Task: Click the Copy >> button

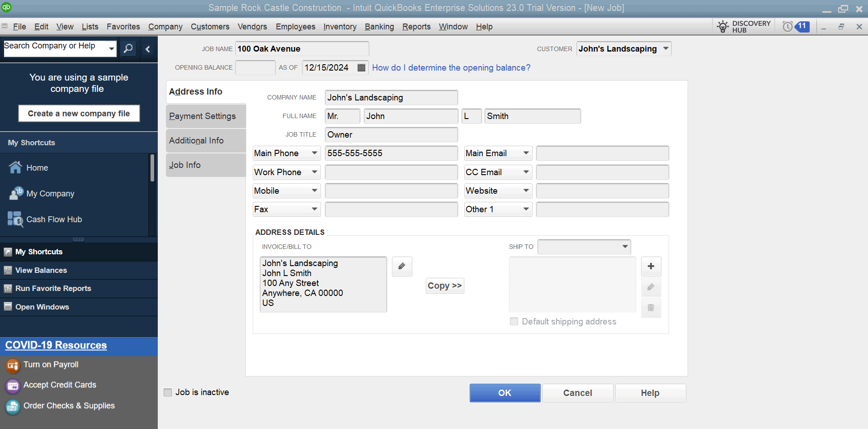Action: pos(445,286)
